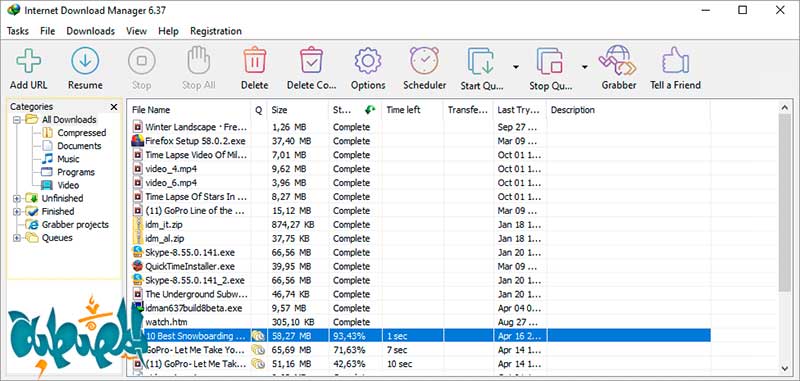Collapse the All Downloads tree node

click(17, 120)
